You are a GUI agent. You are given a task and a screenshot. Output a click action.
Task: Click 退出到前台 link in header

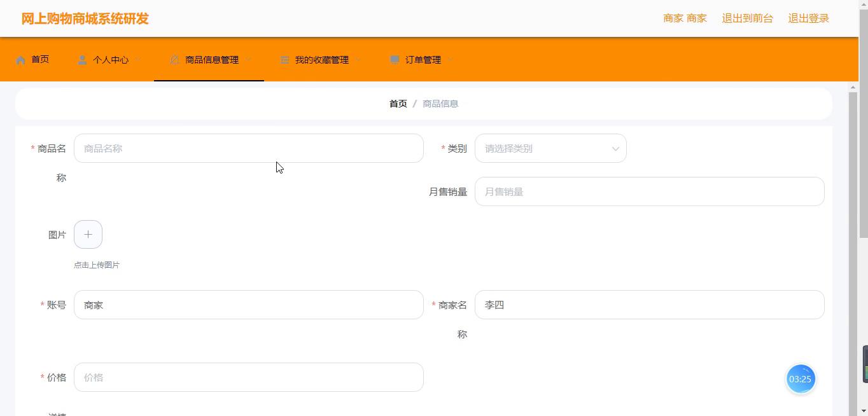747,18
